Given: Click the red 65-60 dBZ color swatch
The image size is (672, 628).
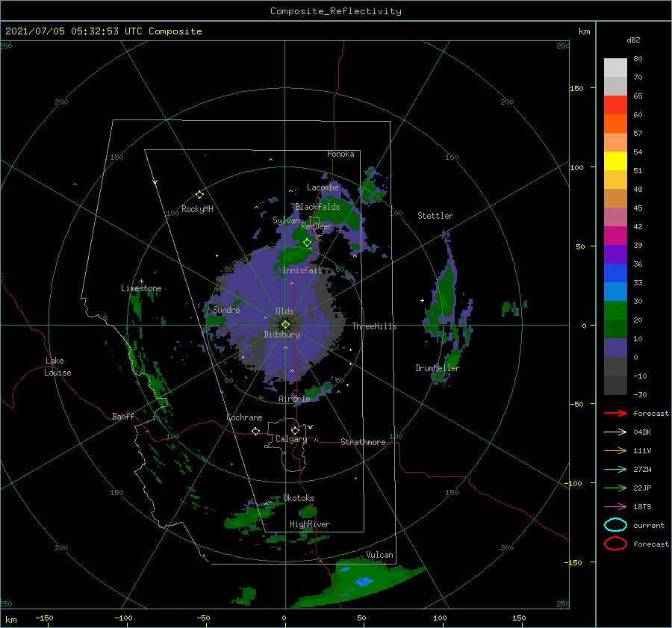Looking at the screenshot, I should [615, 105].
